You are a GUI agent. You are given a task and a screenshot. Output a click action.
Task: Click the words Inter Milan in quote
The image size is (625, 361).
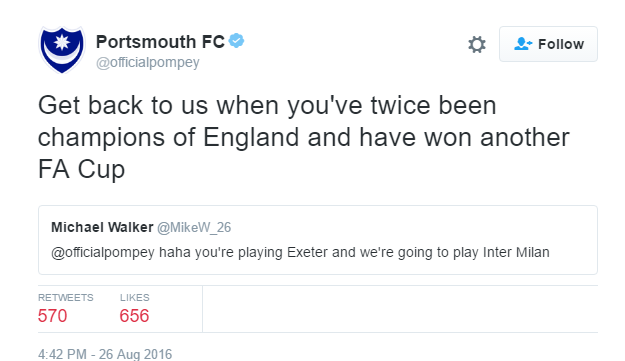click(x=516, y=252)
